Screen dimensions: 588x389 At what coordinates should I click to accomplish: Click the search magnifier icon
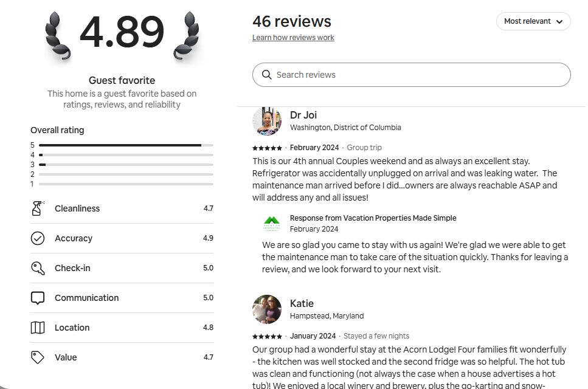(266, 75)
